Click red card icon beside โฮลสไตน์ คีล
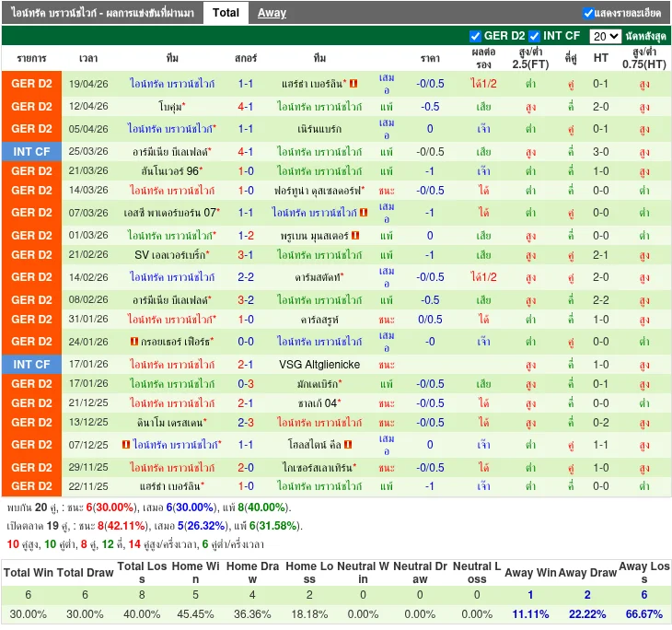672x630 pixels. coord(347,445)
